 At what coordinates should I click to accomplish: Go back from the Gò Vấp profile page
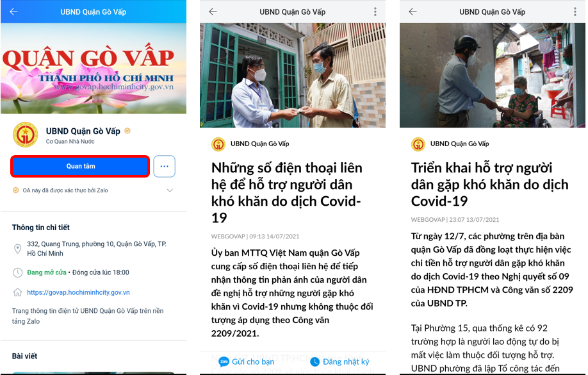pyautogui.click(x=14, y=12)
